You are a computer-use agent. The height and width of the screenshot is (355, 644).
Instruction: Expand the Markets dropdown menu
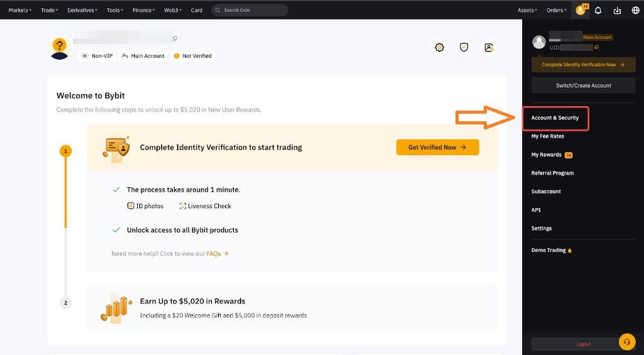pyautogui.click(x=19, y=10)
